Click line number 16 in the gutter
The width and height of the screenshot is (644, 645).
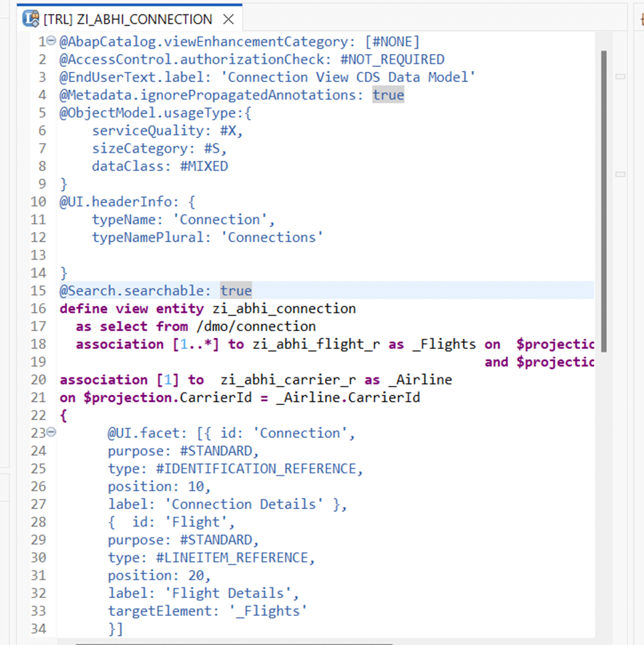38,308
